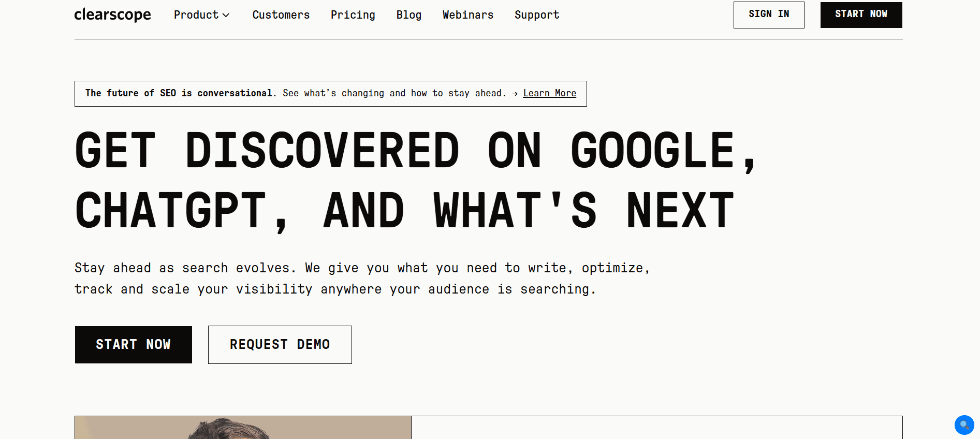This screenshot has width=980, height=439.
Task: Click START NOW in the top navigation bar
Action: pos(860,14)
